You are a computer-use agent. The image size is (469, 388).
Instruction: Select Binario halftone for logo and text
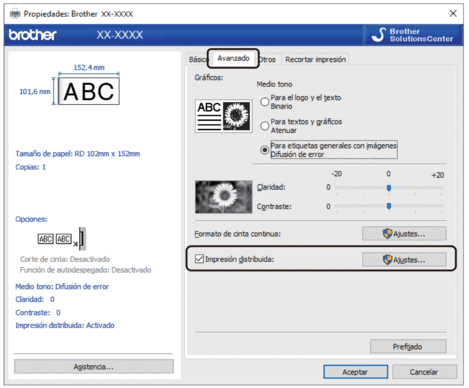pyautogui.click(x=265, y=102)
